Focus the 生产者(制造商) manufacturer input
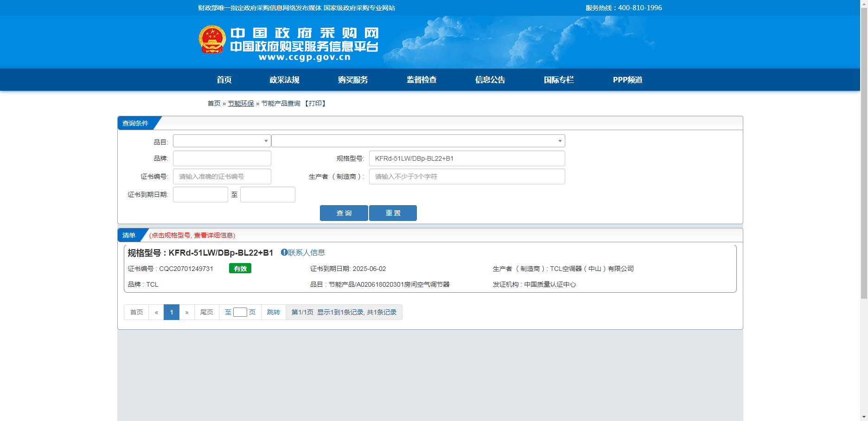Viewport: 868px width, 421px height. (x=467, y=176)
